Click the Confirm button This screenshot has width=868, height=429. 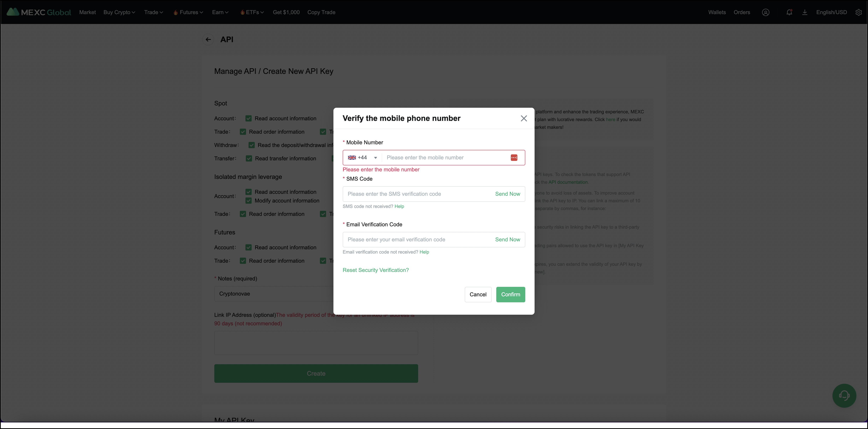510,295
